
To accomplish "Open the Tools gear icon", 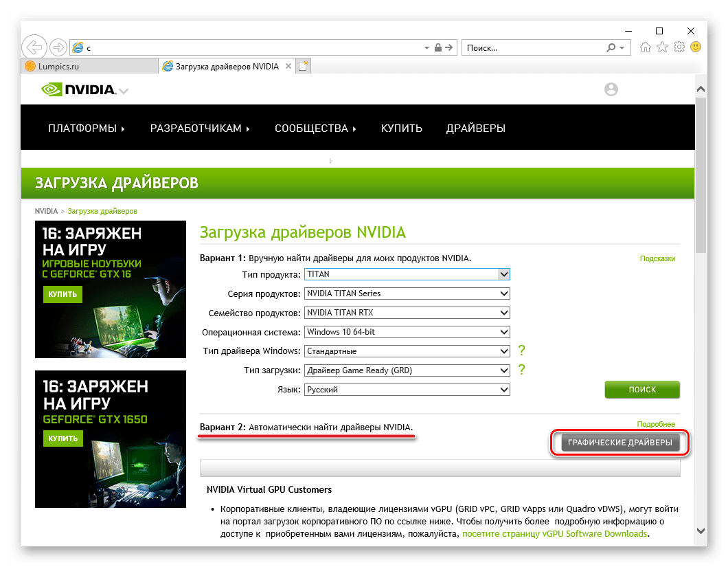I will click(x=679, y=47).
